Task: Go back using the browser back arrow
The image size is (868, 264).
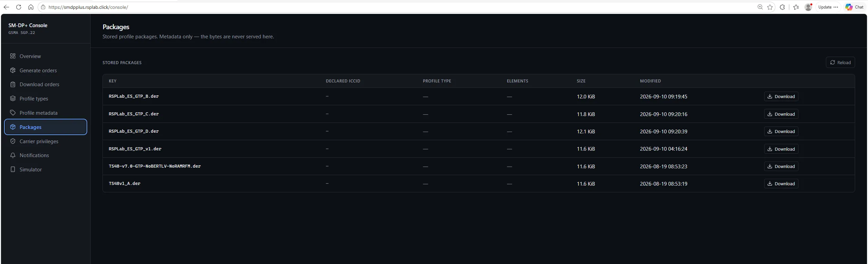Action: point(6,7)
